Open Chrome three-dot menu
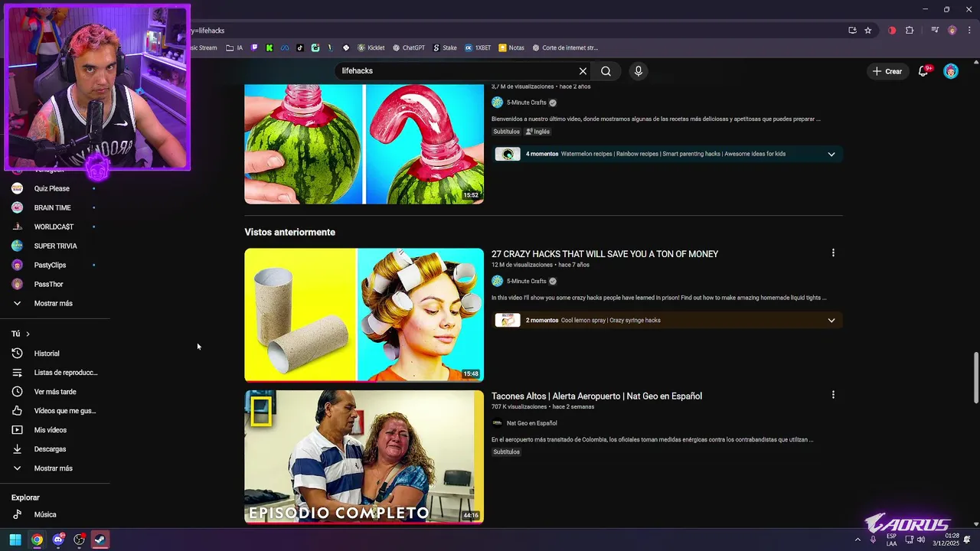Image resolution: width=980 pixels, height=551 pixels. point(969,31)
